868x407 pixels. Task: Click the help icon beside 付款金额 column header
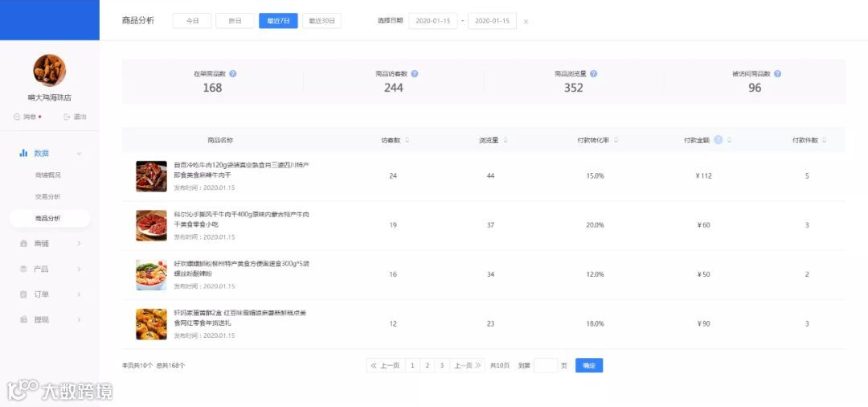718,140
